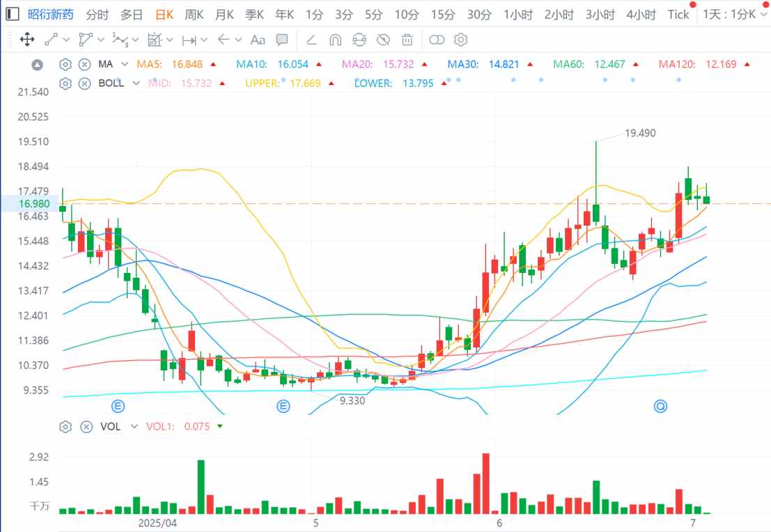
Task: Remove the BOLL indicator with X
Action: [x=84, y=84]
